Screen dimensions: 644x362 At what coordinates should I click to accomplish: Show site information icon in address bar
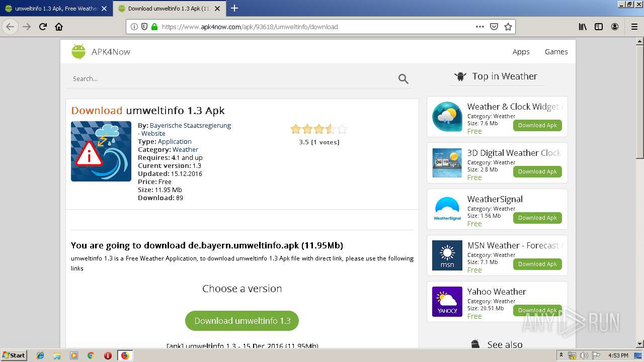[x=134, y=27]
